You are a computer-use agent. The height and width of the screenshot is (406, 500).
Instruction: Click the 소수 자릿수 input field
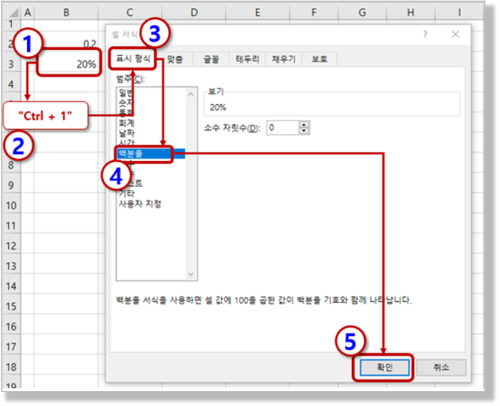coord(283,128)
